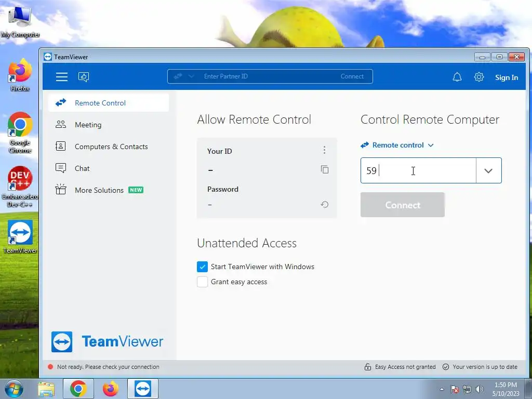
Task: Uncheck Start TeamViewer with Windows
Action: pos(202,267)
